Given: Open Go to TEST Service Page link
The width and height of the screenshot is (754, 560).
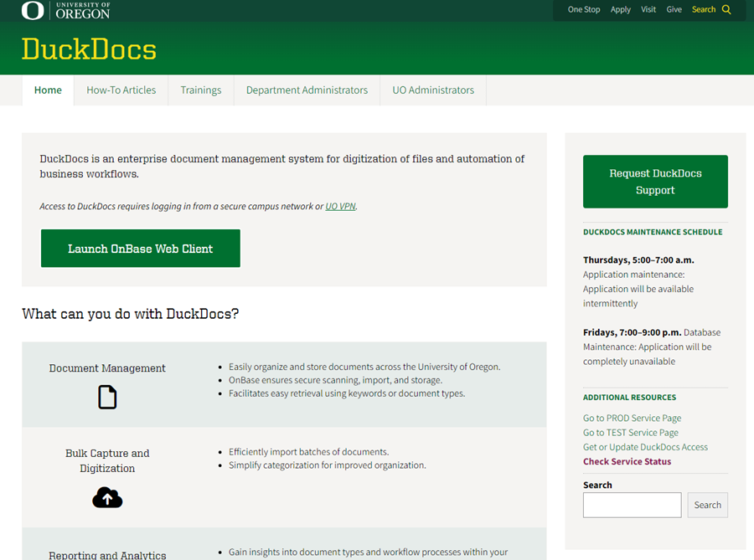Looking at the screenshot, I should pos(630,432).
